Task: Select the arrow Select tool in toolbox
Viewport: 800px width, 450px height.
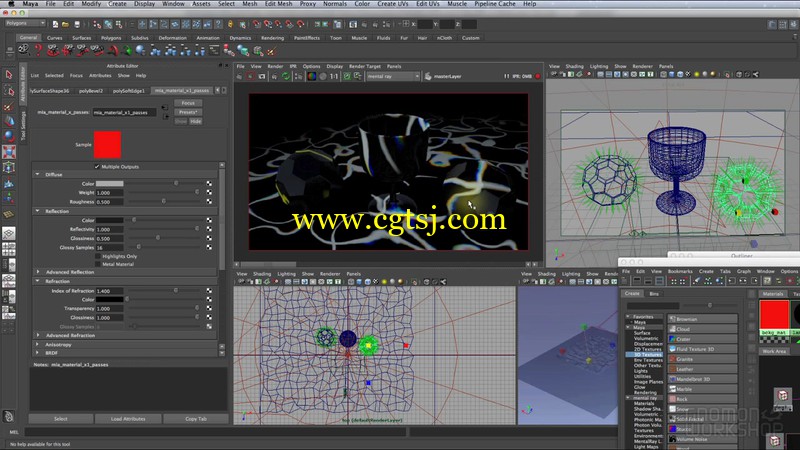Action: 9,74
